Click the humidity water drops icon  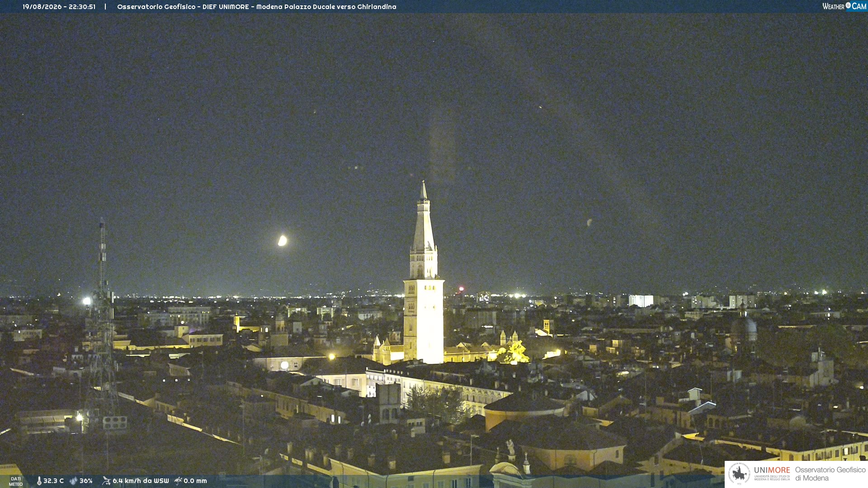[73, 481]
